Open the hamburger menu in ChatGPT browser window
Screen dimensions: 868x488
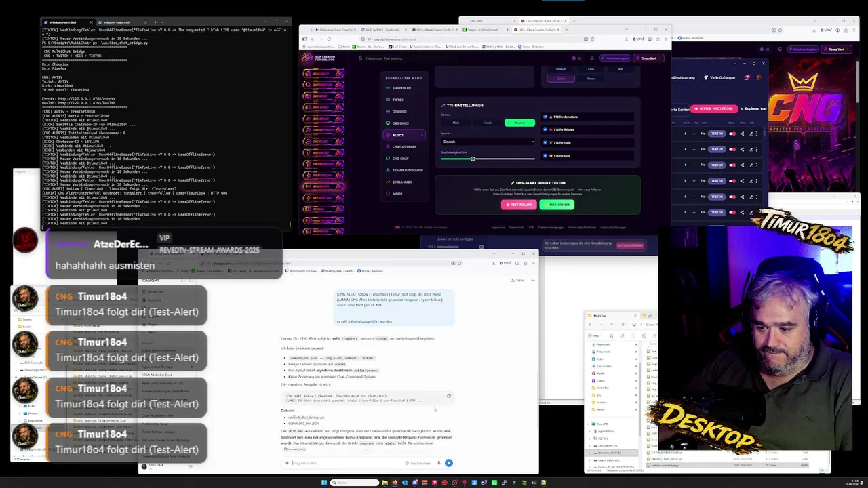pos(533,263)
